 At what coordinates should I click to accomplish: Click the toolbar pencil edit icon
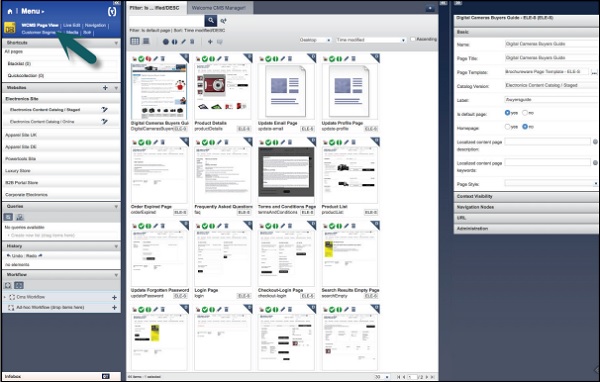(183, 41)
